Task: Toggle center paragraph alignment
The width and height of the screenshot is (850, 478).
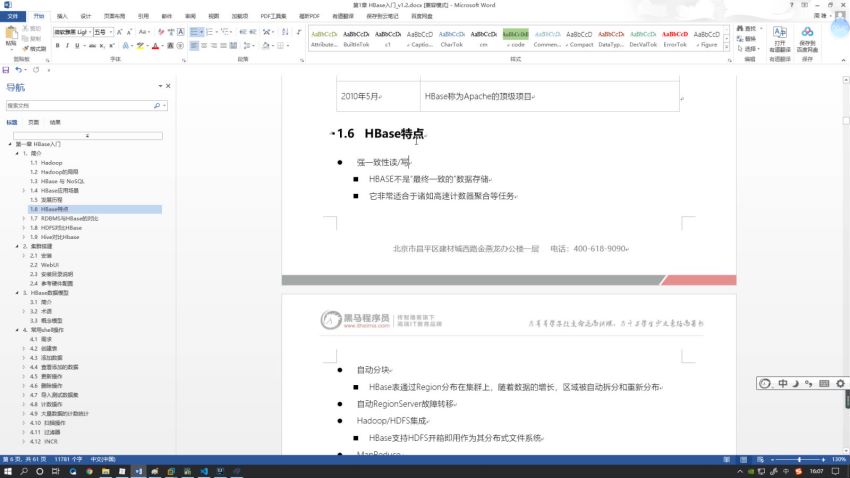Action: 206,45
